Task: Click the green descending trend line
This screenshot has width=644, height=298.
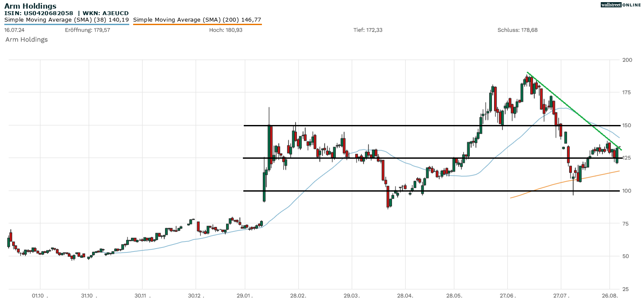Action: (x=575, y=112)
